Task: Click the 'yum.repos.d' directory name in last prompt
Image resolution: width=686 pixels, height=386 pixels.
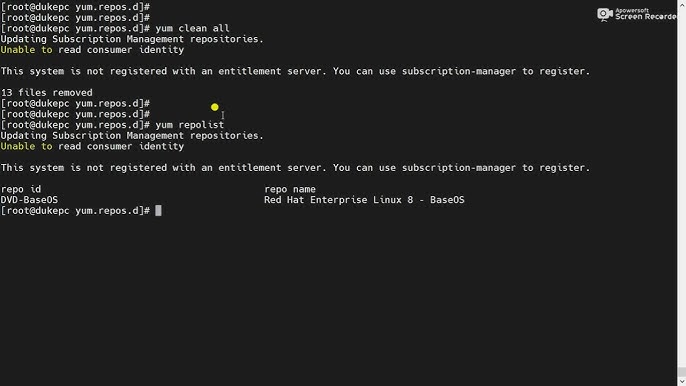Action: tap(109, 211)
